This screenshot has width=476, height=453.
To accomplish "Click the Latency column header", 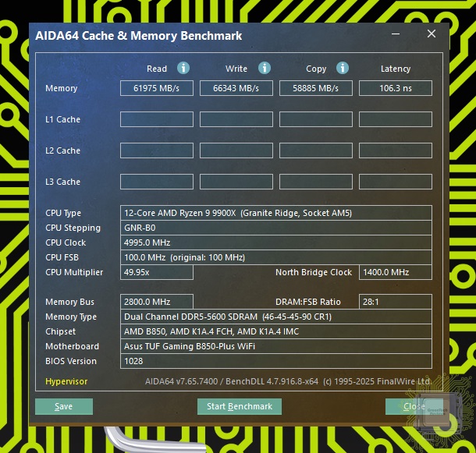I will pyautogui.click(x=396, y=69).
